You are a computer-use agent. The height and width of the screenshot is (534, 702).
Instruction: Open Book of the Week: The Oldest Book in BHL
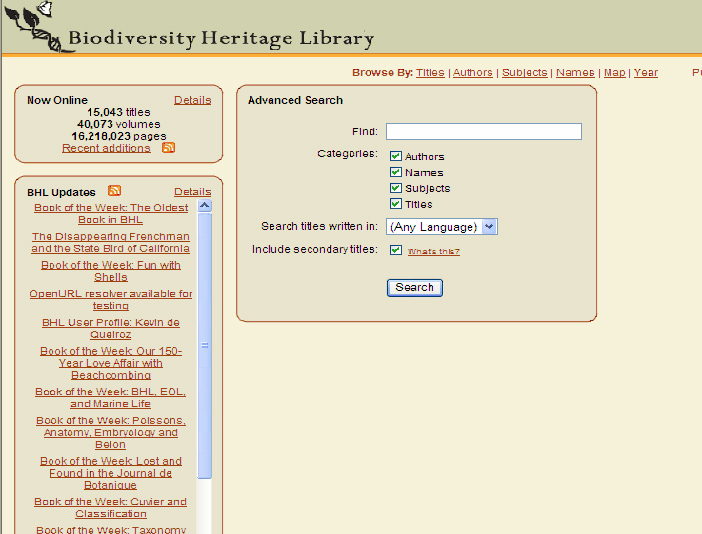[x=111, y=214]
